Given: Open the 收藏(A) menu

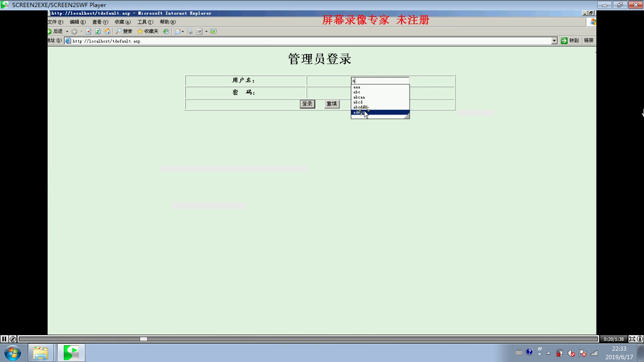Looking at the screenshot, I should coord(123,22).
